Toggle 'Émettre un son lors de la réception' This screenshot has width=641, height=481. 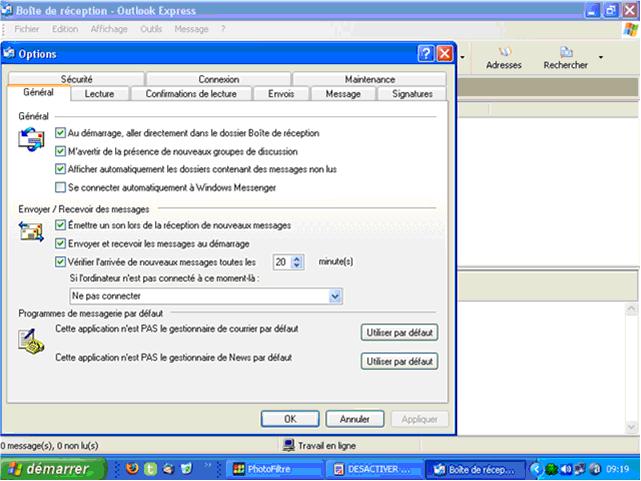(60, 225)
